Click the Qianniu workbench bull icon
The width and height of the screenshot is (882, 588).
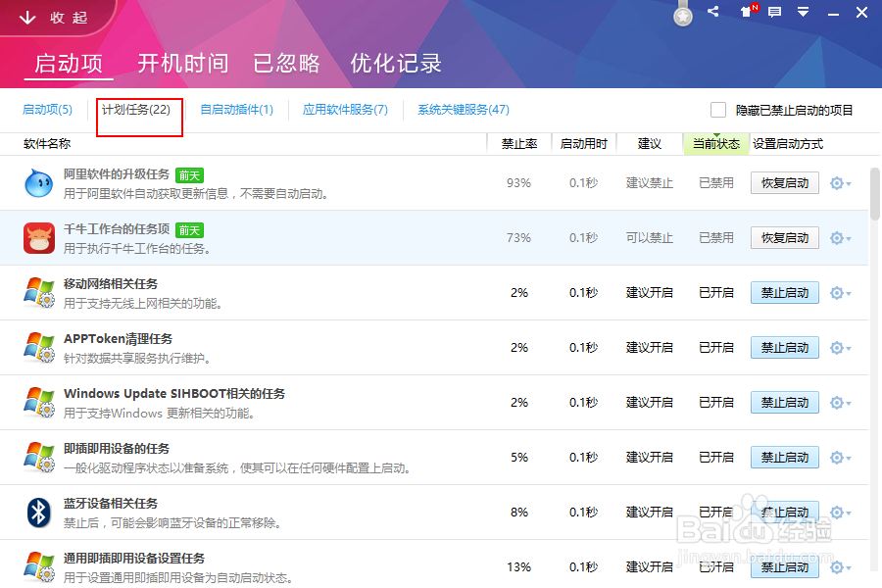pyautogui.click(x=38, y=237)
